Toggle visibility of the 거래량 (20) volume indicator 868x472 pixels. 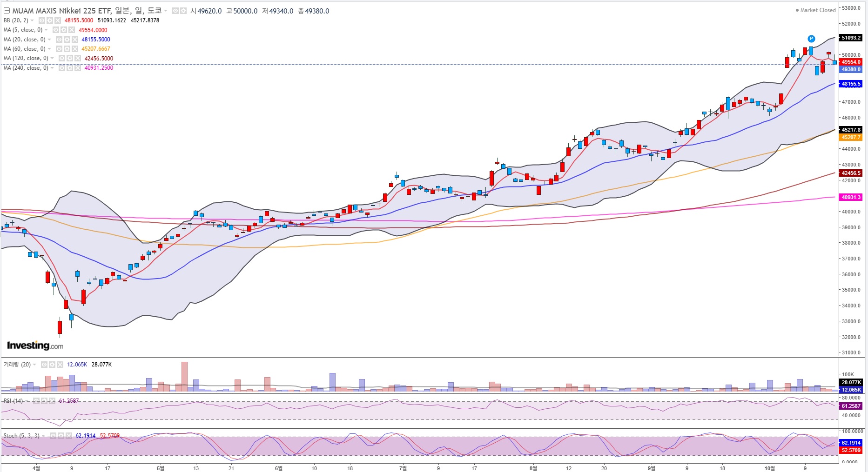point(45,365)
